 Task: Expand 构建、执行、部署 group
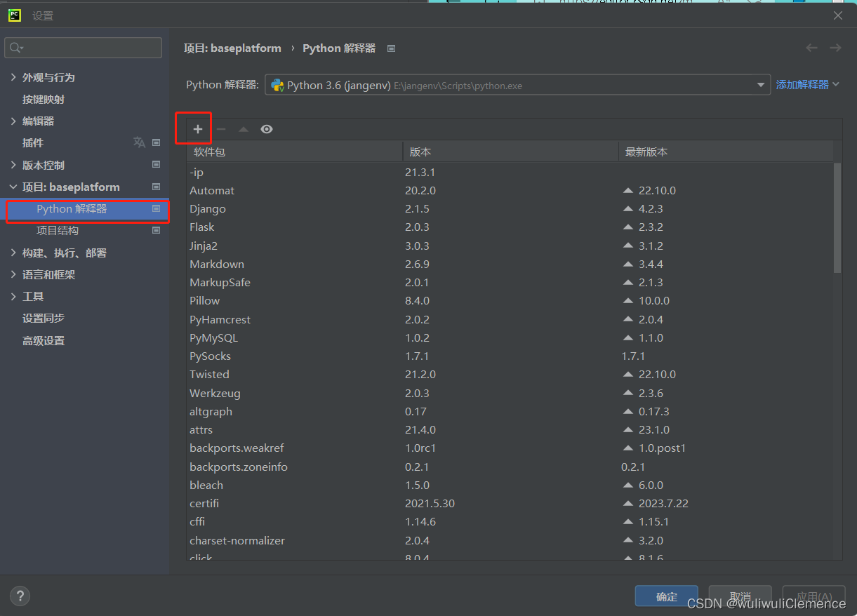pos(13,253)
